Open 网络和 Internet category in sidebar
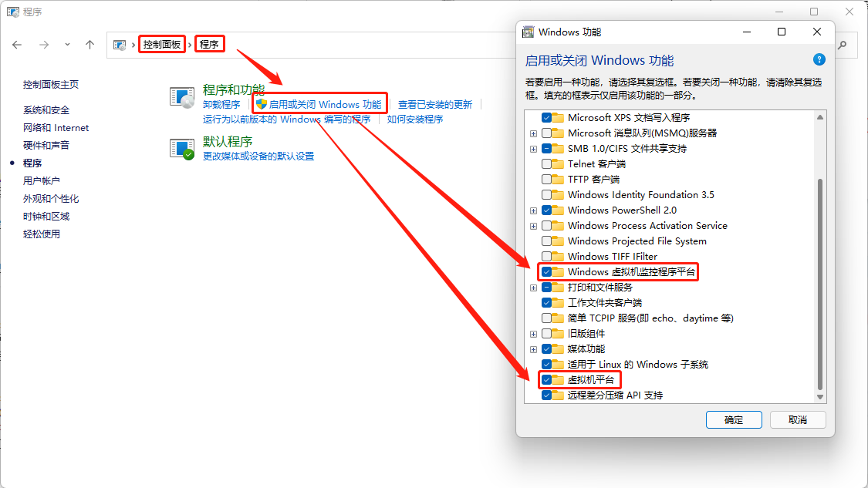868x488 pixels. point(56,128)
